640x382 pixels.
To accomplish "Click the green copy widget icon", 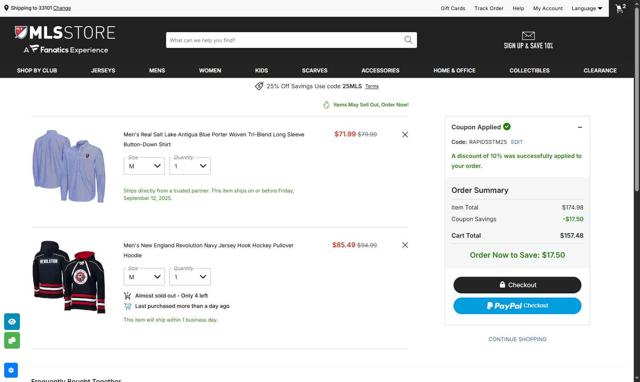I will [12, 340].
